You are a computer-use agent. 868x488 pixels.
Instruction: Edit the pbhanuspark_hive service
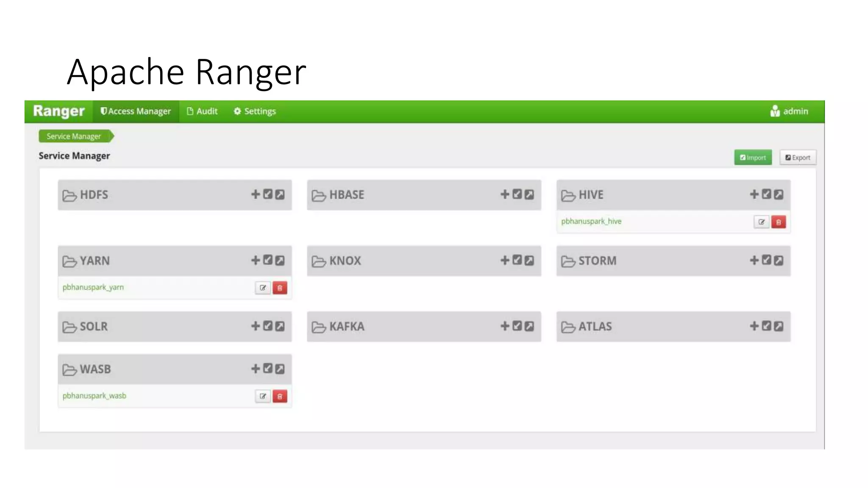coord(761,222)
